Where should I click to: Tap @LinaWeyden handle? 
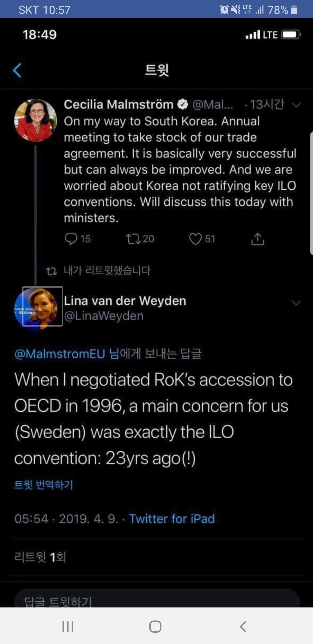pyautogui.click(x=104, y=316)
